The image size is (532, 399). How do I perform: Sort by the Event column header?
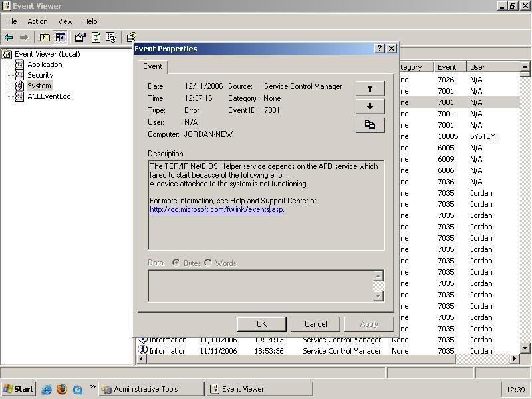pos(450,67)
